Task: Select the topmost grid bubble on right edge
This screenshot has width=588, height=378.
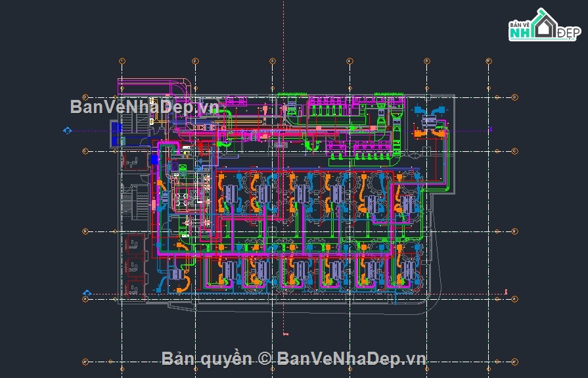Action: 514,97
